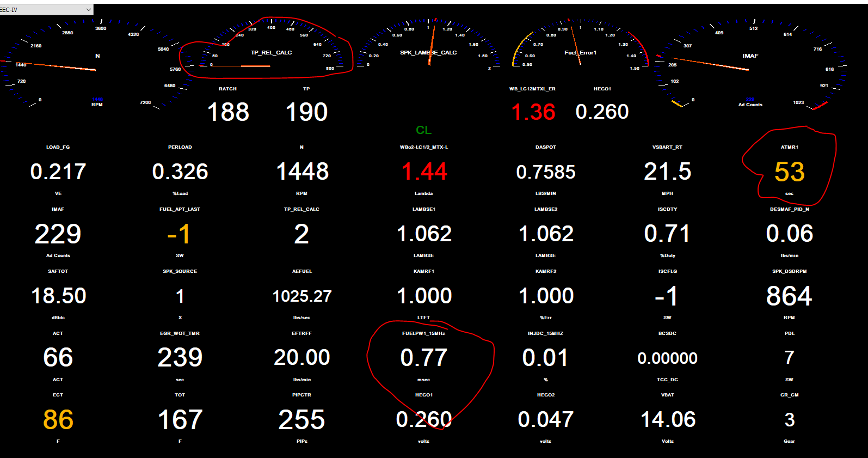Click the FUELPW1_15MHz value 0.77
This screenshot has width=868, height=458.
(423, 358)
